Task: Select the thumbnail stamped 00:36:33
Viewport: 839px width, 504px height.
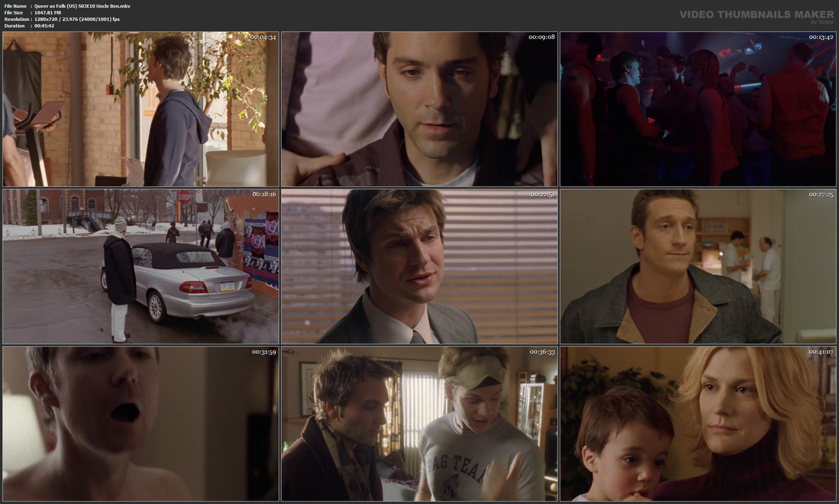Action: tap(419, 424)
